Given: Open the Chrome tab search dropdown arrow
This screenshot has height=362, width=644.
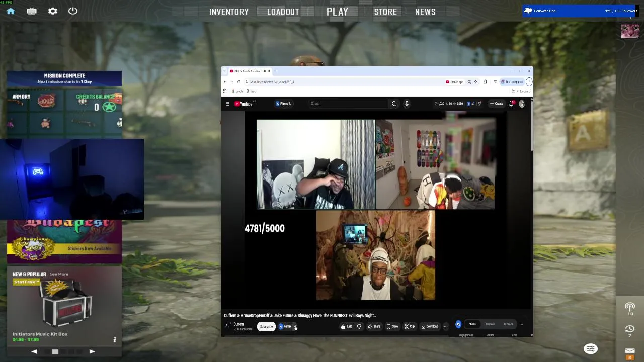Looking at the screenshot, I should [225, 71].
